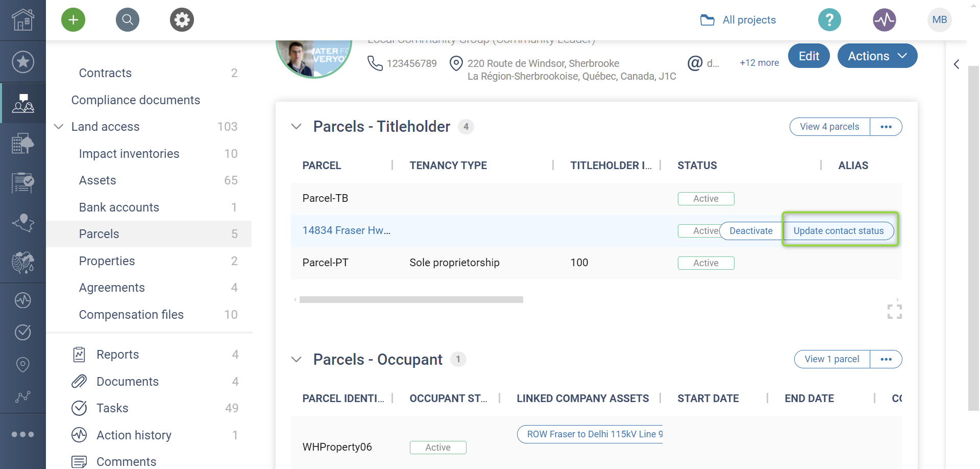Collapse the Land access tree section
The width and height of the screenshot is (980, 469).
coord(59,127)
